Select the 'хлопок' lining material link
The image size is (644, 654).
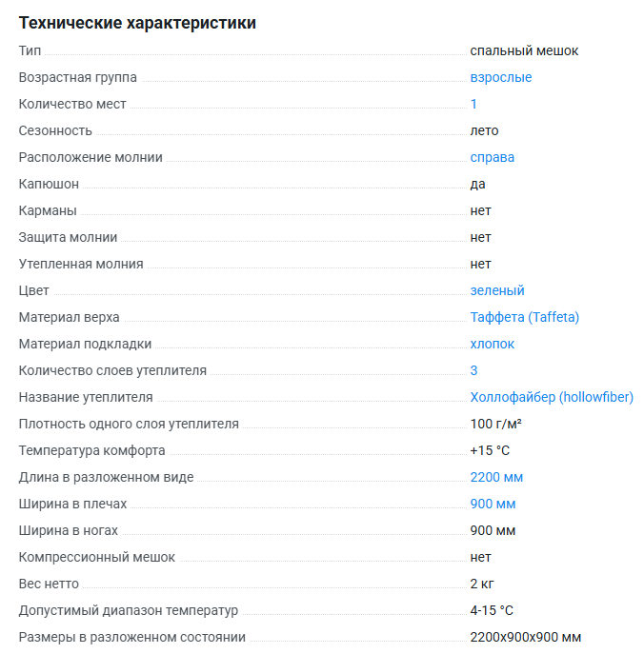(492, 344)
